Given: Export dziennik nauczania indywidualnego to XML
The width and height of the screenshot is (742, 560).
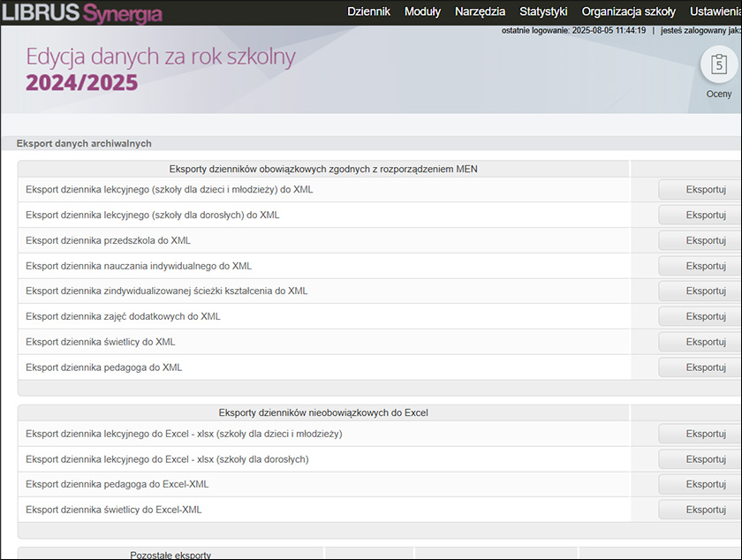Looking at the screenshot, I should pos(700,266).
